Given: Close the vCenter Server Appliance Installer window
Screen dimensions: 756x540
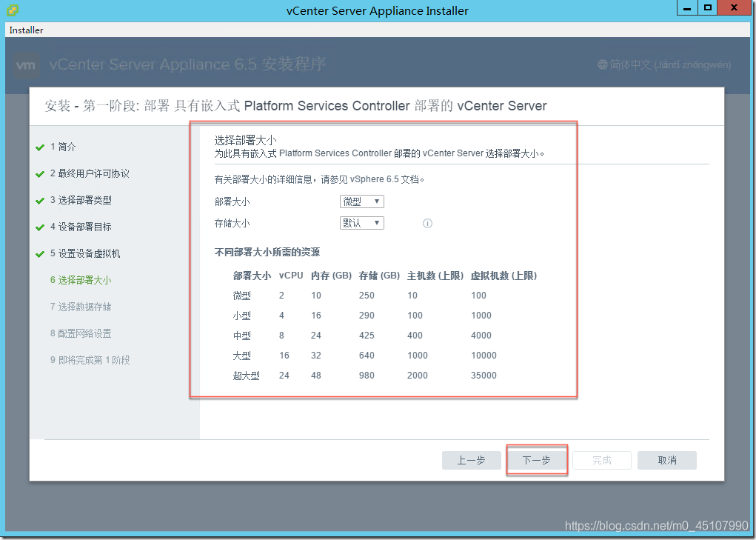Looking at the screenshot, I should (735, 8).
